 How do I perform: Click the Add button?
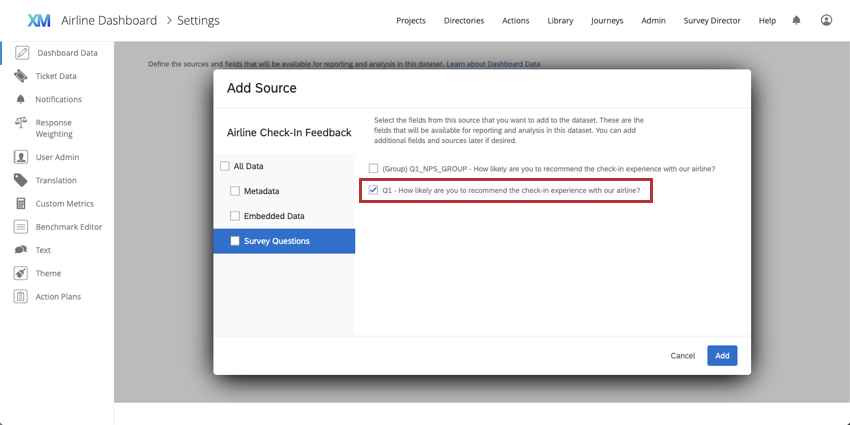click(x=722, y=356)
